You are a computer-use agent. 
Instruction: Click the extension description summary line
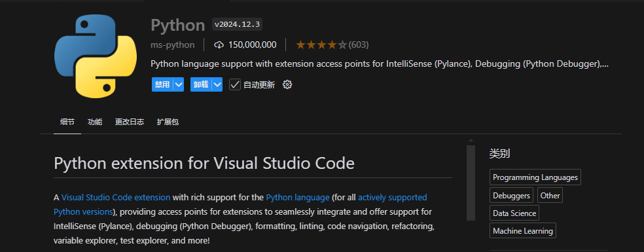(380, 64)
